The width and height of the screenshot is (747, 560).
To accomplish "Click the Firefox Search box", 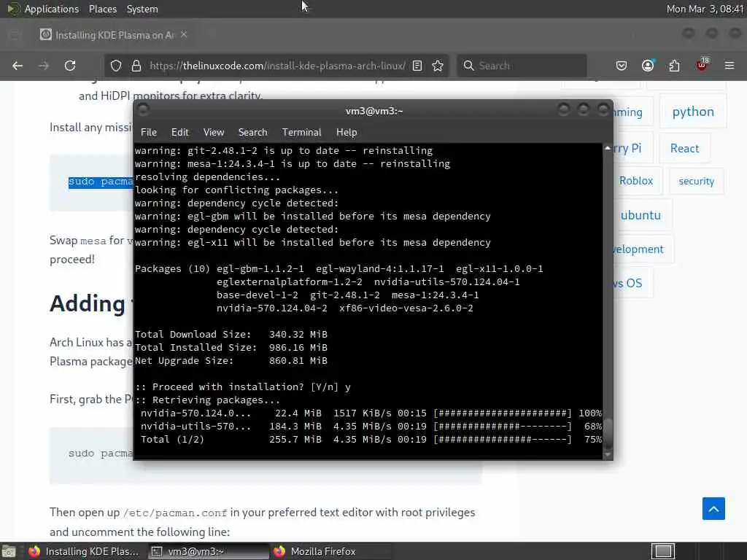I will pyautogui.click(x=522, y=66).
